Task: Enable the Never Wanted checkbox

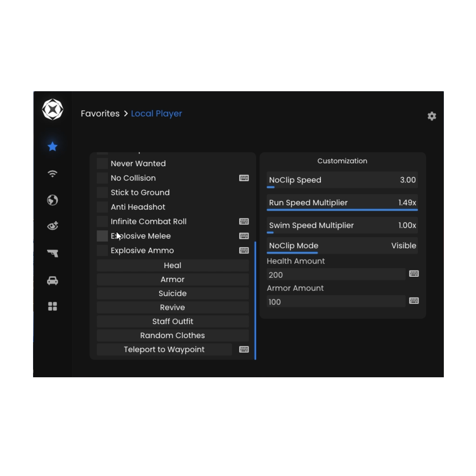Action: [102, 164]
